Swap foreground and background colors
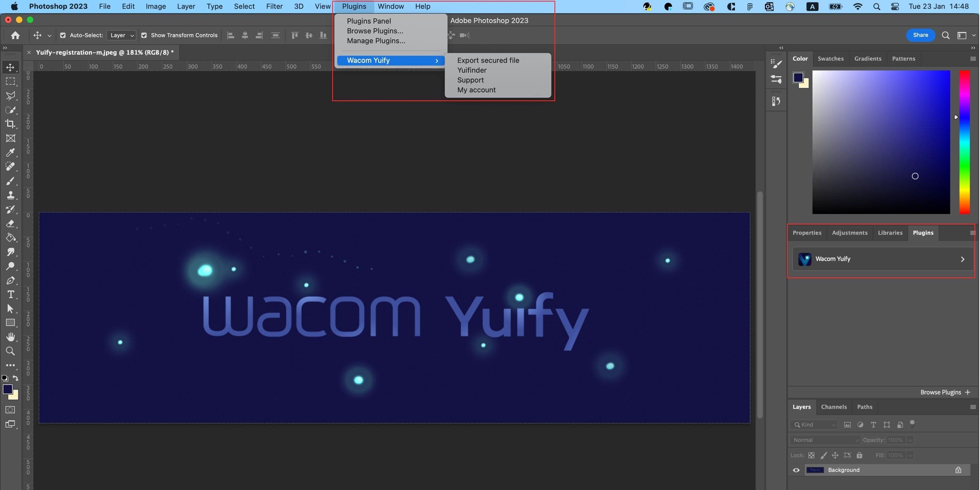980x490 pixels. 15,378
